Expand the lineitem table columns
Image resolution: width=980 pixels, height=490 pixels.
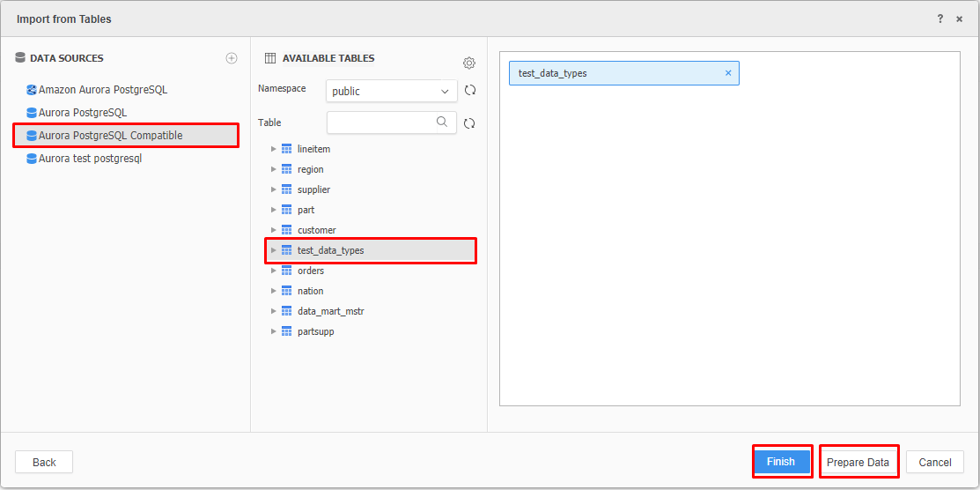(x=273, y=149)
